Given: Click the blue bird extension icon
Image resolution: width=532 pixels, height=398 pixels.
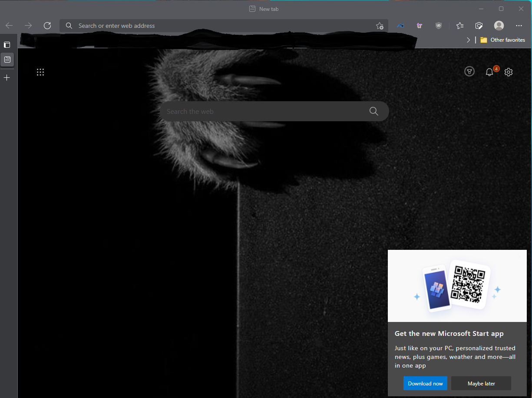Looking at the screenshot, I should (400, 26).
